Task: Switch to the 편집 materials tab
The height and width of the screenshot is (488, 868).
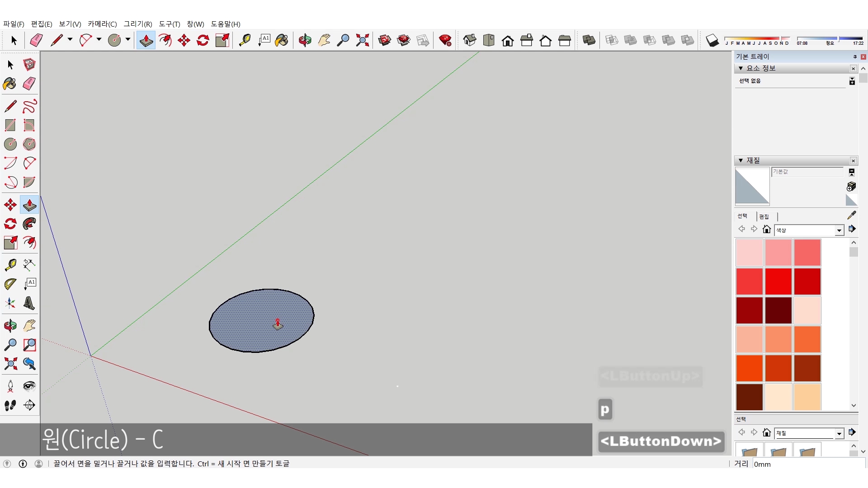Action: 764,217
